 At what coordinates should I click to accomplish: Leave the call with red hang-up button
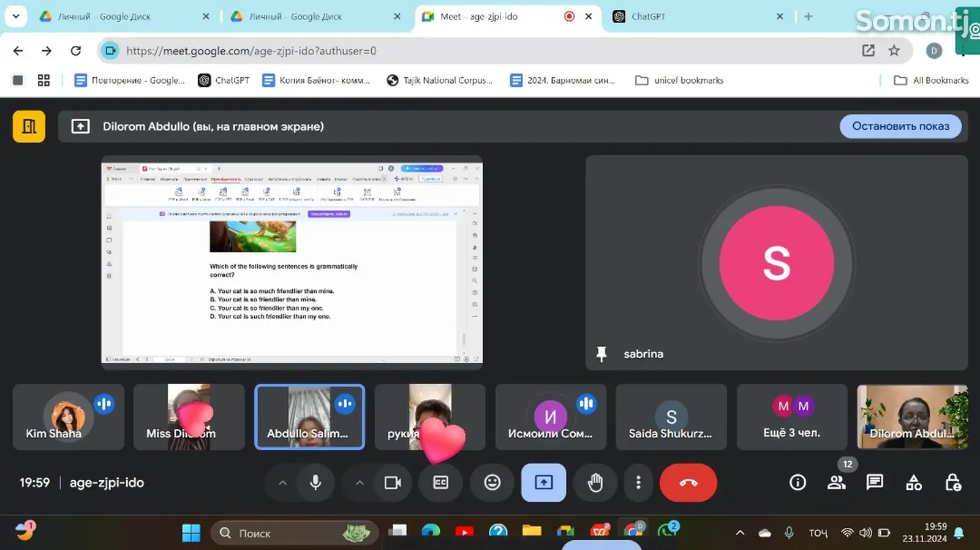tap(688, 483)
